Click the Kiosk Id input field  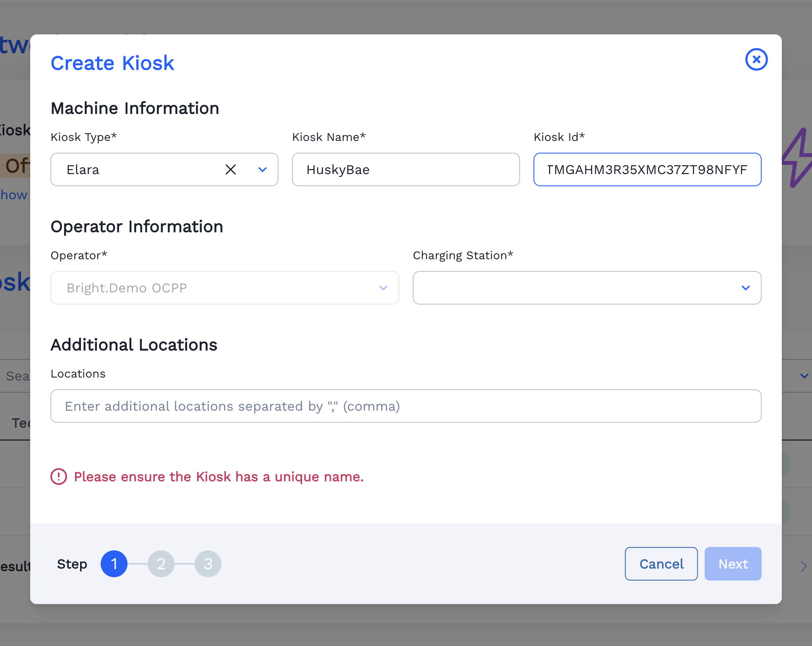[647, 169]
